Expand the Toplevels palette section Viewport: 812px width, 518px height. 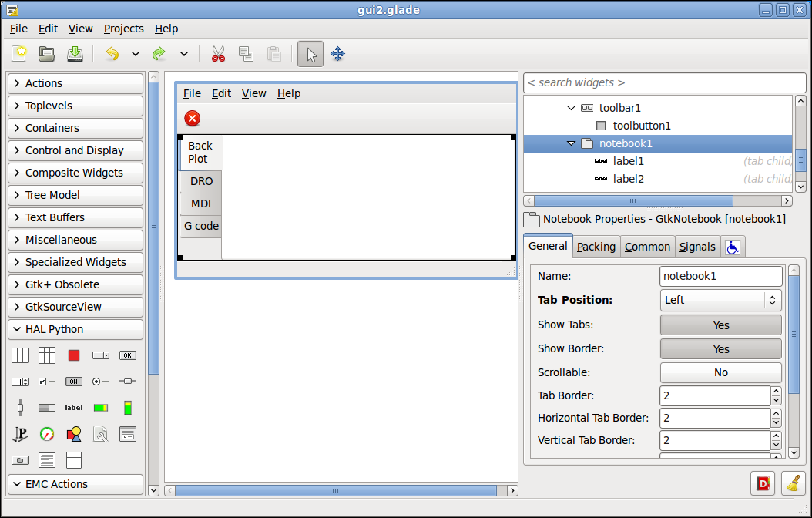pos(75,106)
